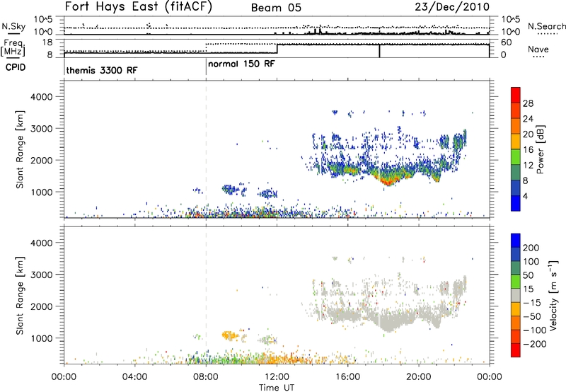Viewport: 566px width, 392px height.
Task: Click the '12:00' time tick label
Action: pos(277,377)
